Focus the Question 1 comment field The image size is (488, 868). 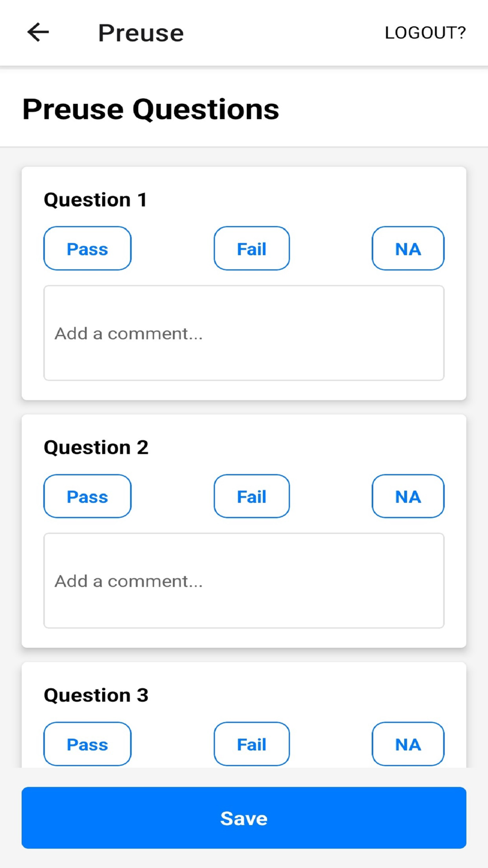pos(244,333)
